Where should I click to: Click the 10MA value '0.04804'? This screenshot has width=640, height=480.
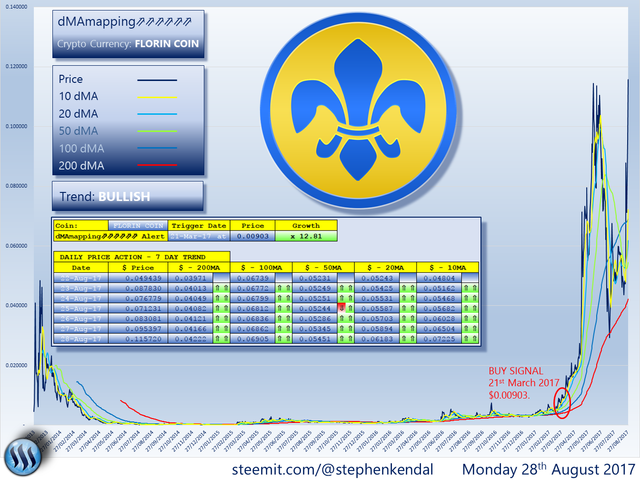pos(439,278)
